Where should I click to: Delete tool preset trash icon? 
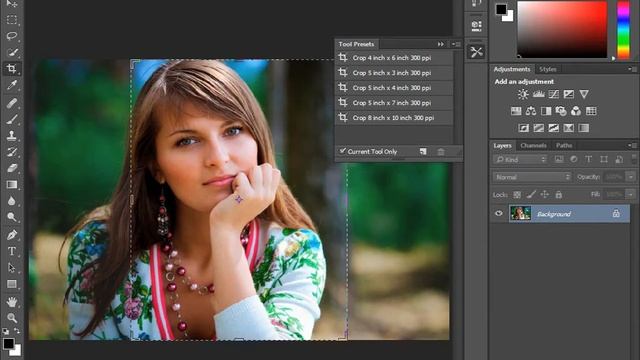(x=441, y=151)
